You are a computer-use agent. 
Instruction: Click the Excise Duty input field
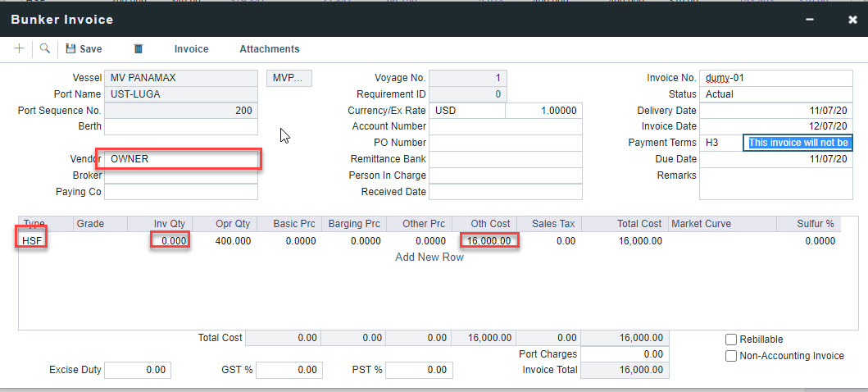pyautogui.click(x=138, y=370)
